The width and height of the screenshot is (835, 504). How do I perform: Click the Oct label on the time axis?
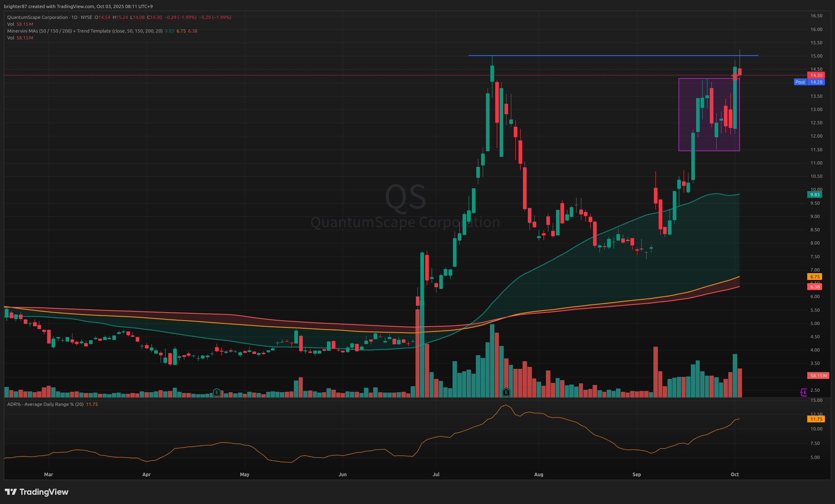coord(735,475)
